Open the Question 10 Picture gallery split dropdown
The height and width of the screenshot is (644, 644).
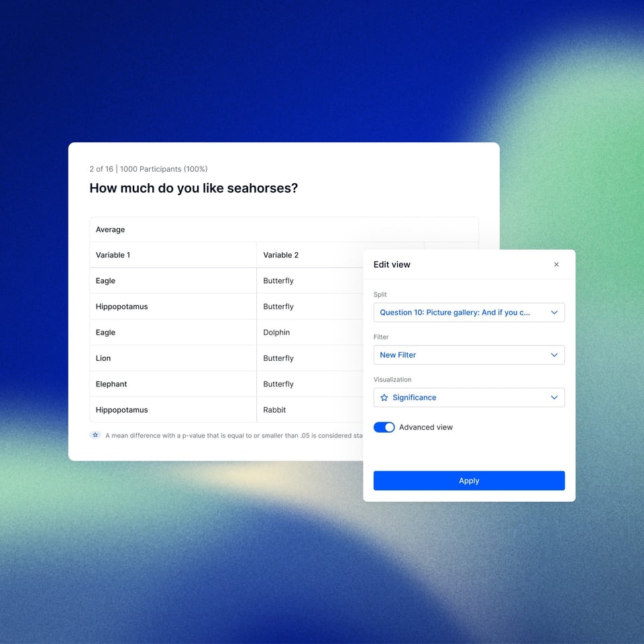coord(468,313)
